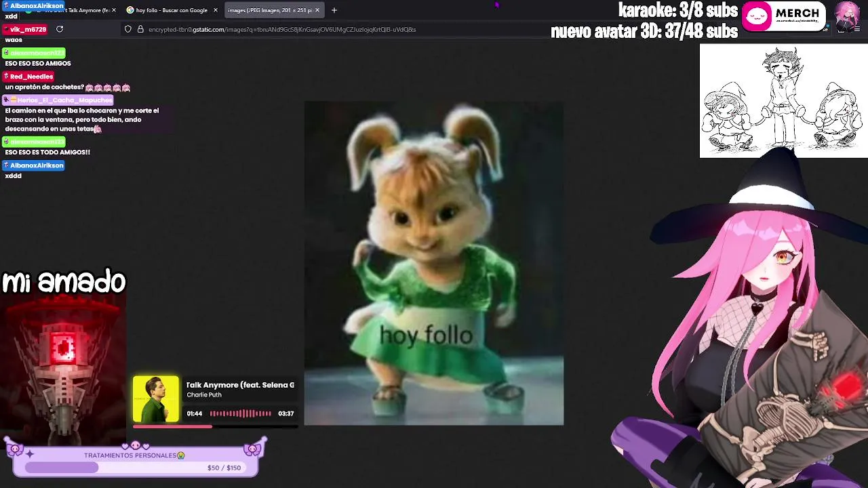The width and height of the screenshot is (868, 488).
Task: Click the Google favicon on the search tab
Action: coord(130,10)
